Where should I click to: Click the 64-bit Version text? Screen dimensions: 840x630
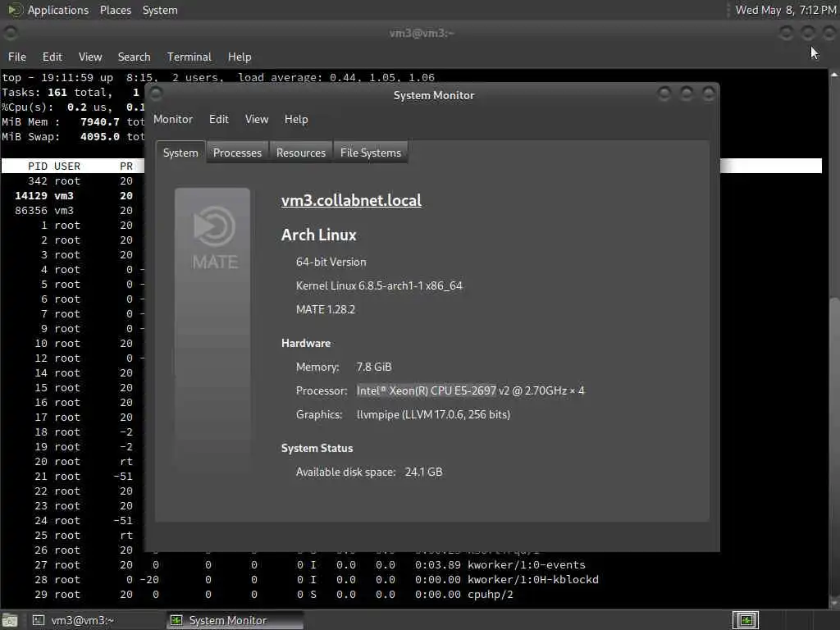331,262
